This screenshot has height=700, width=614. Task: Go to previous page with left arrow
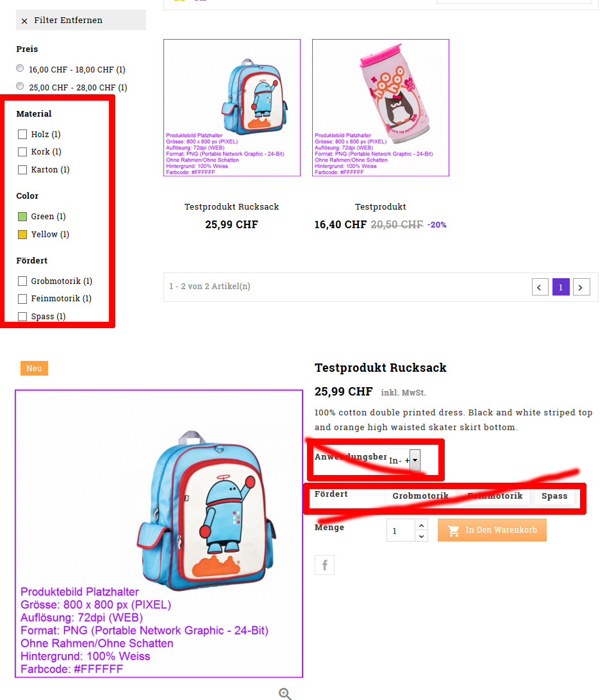(x=540, y=287)
